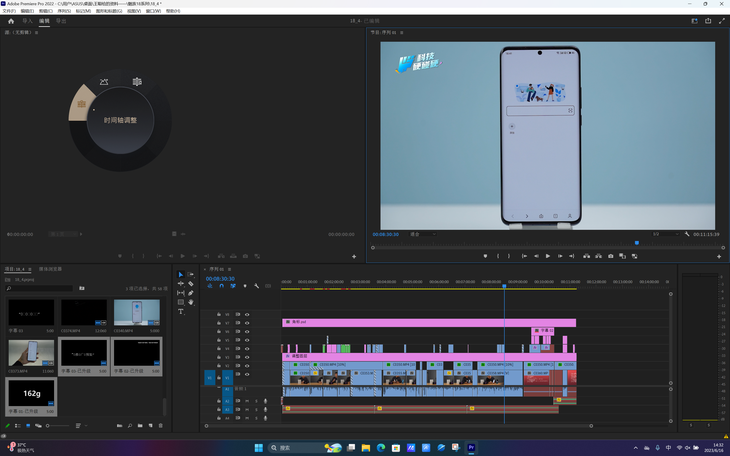
Task: Open the project panel sort icons dropdown
Action: coord(80,426)
